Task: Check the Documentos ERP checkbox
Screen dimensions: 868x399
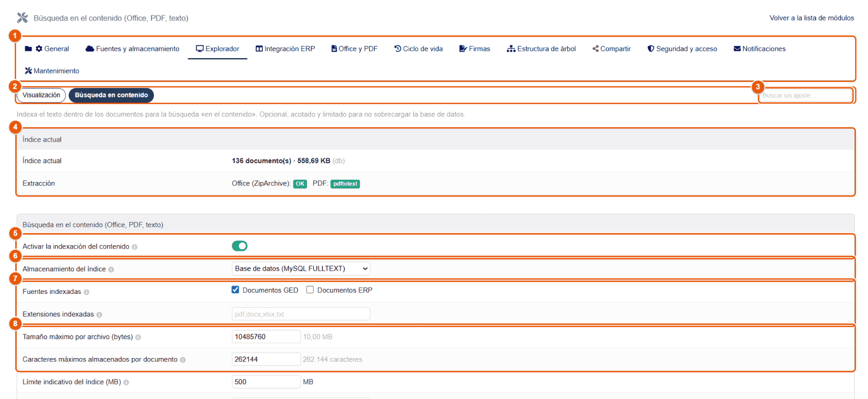Action: pyautogui.click(x=310, y=290)
